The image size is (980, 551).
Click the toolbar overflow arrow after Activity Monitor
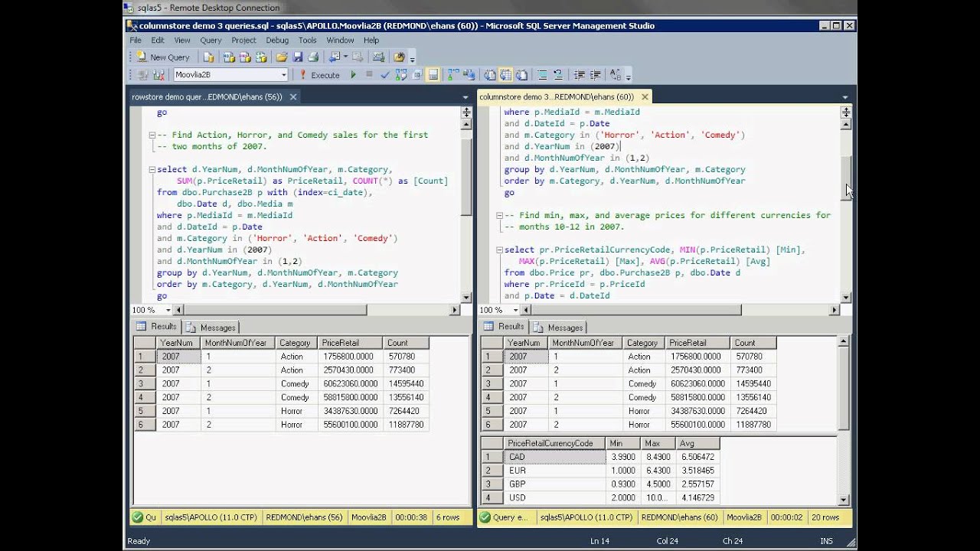412,59
